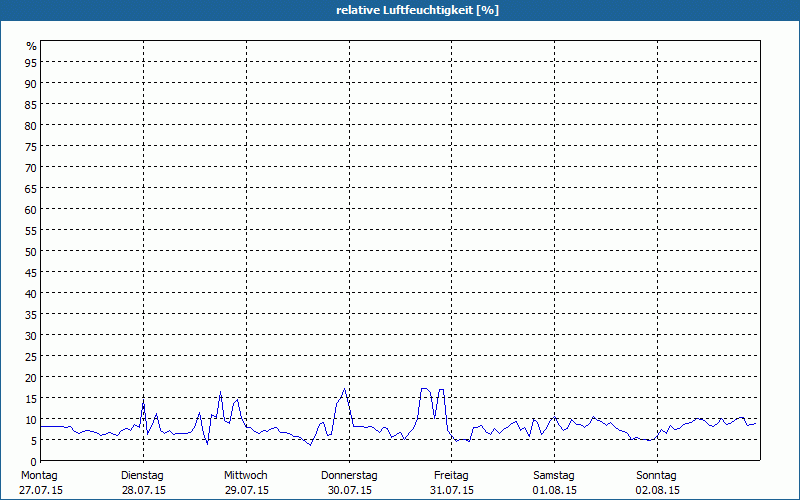Select the 75 tick label on y-axis
Viewport: 800px width, 500px height.
[31, 146]
